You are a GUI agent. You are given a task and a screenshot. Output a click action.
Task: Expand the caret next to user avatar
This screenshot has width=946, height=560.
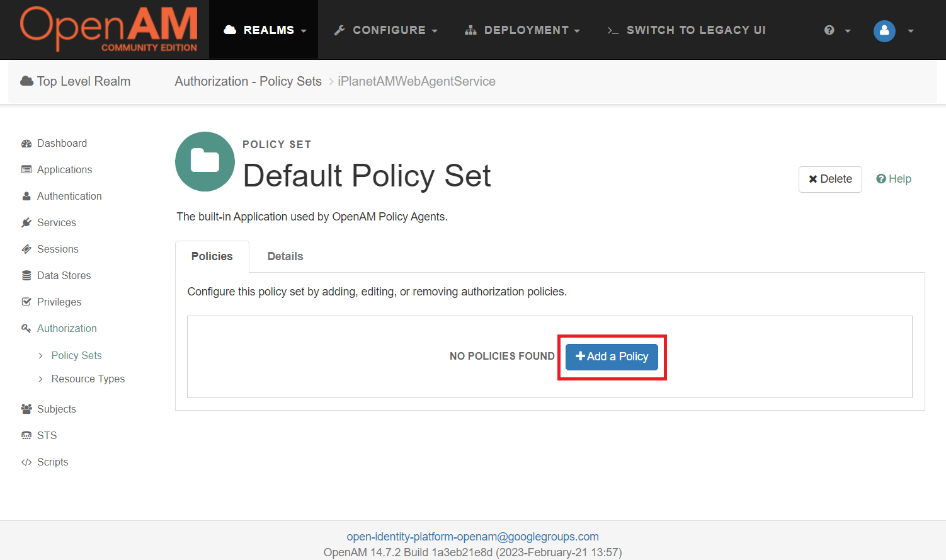911,31
